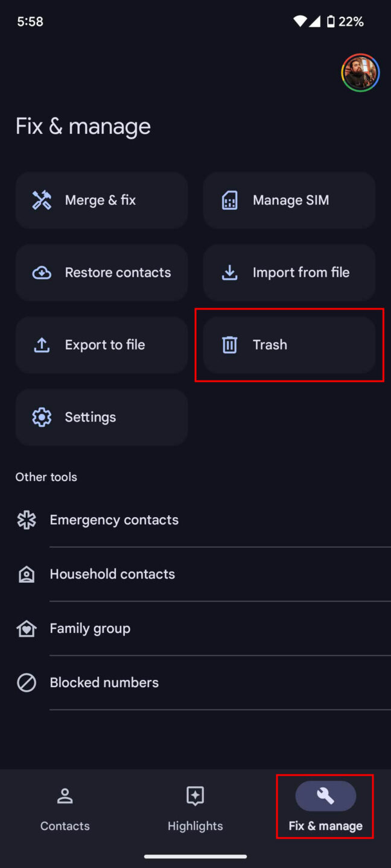This screenshot has height=868, width=391.
Task: Open the Emergency contacts list item
Action: coord(114,520)
